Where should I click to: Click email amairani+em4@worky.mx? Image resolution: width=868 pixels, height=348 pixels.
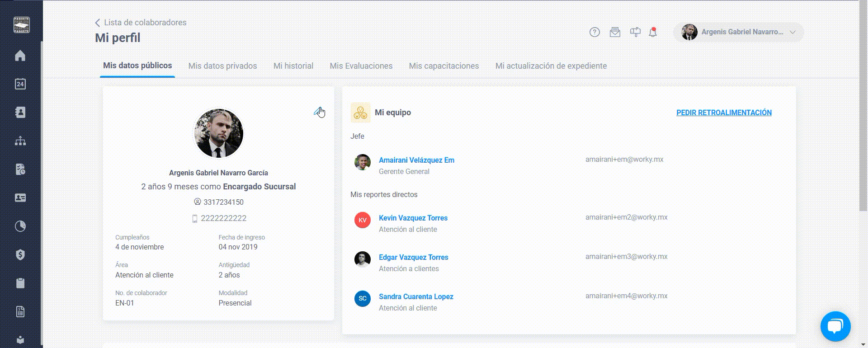click(x=627, y=296)
